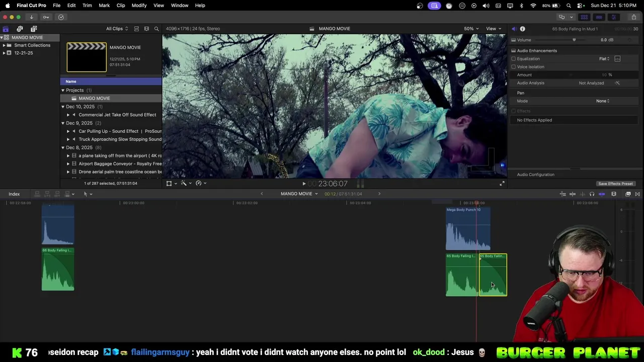Open the Trim menu

coord(87,6)
